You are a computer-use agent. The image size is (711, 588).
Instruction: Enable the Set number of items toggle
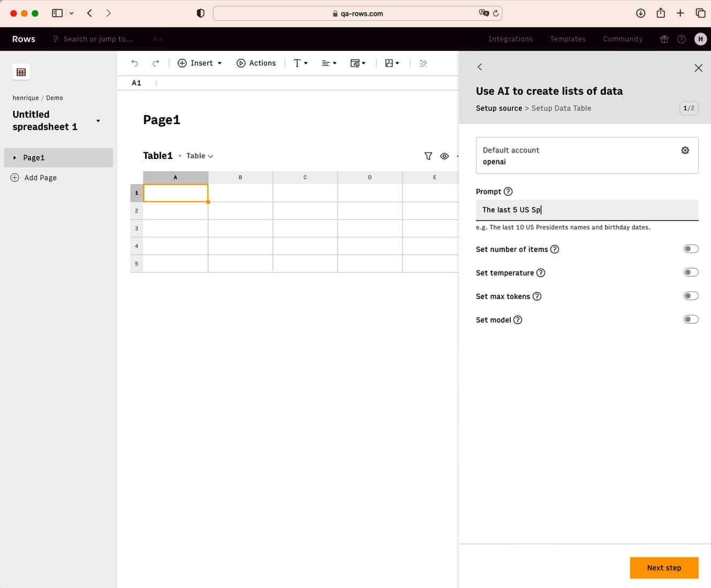pos(691,248)
